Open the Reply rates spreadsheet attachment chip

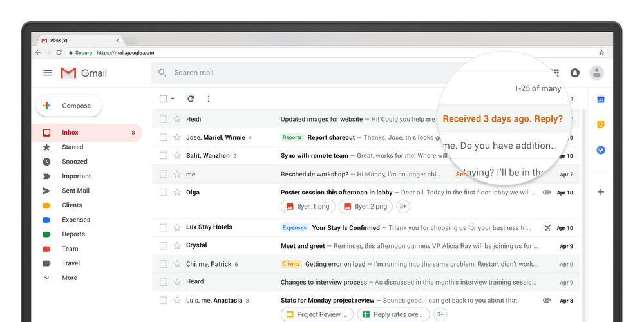[393, 315]
